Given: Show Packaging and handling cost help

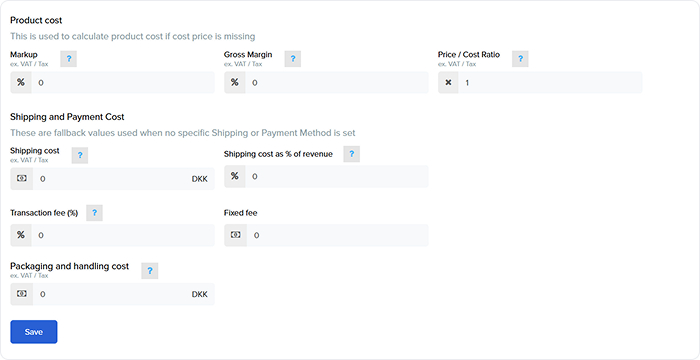Looking at the screenshot, I should pos(150,271).
